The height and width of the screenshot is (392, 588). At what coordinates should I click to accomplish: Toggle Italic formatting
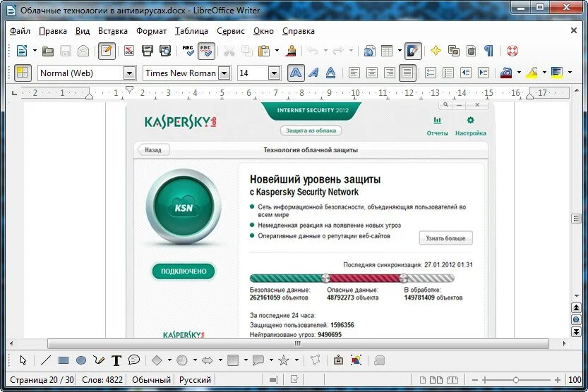click(x=313, y=73)
